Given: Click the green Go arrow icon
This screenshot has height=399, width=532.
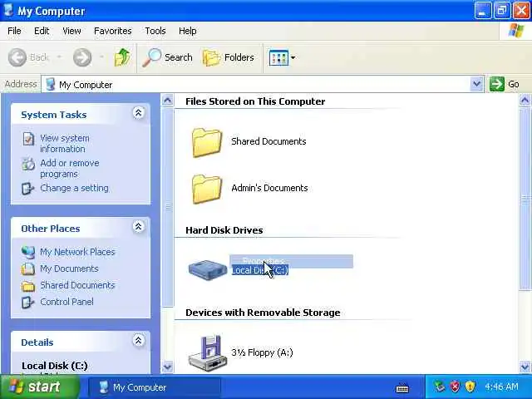Looking at the screenshot, I should click(497, 84).
